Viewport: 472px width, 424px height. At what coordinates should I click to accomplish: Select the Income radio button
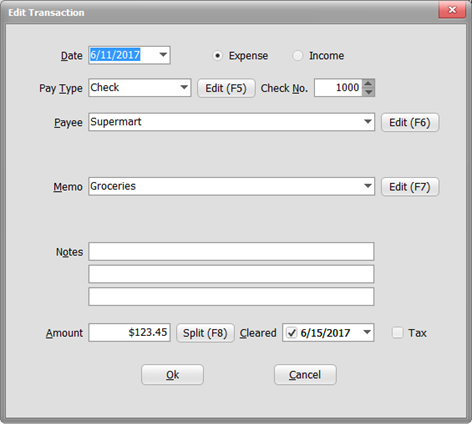tap(297, 56)
